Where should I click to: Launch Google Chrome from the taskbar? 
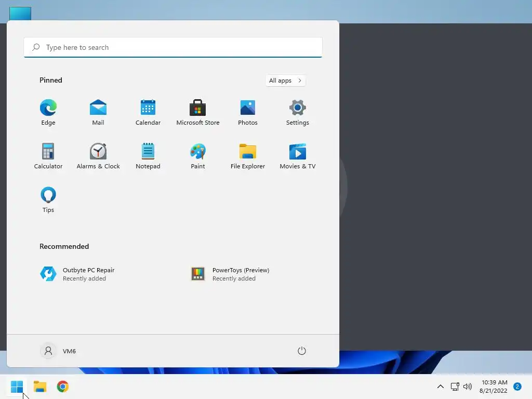point(63,387)
